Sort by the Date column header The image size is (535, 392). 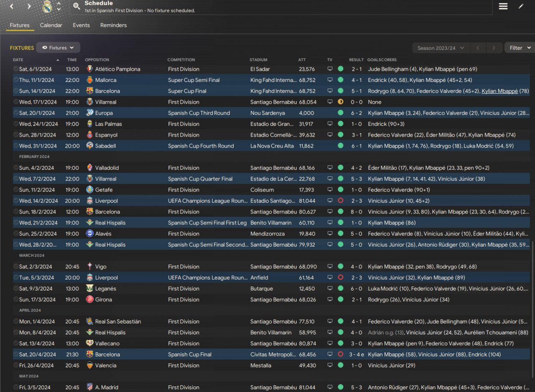[18, 60]
